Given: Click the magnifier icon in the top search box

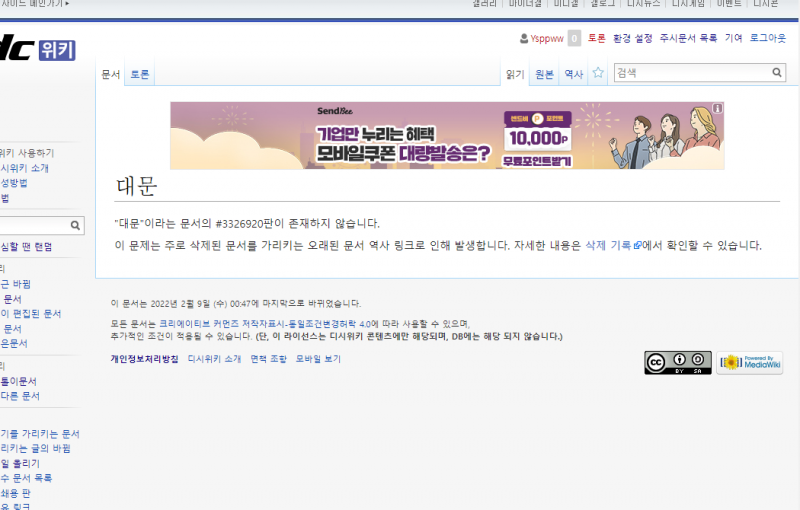Looking at the screenshot, I should (x=777, y=72).
